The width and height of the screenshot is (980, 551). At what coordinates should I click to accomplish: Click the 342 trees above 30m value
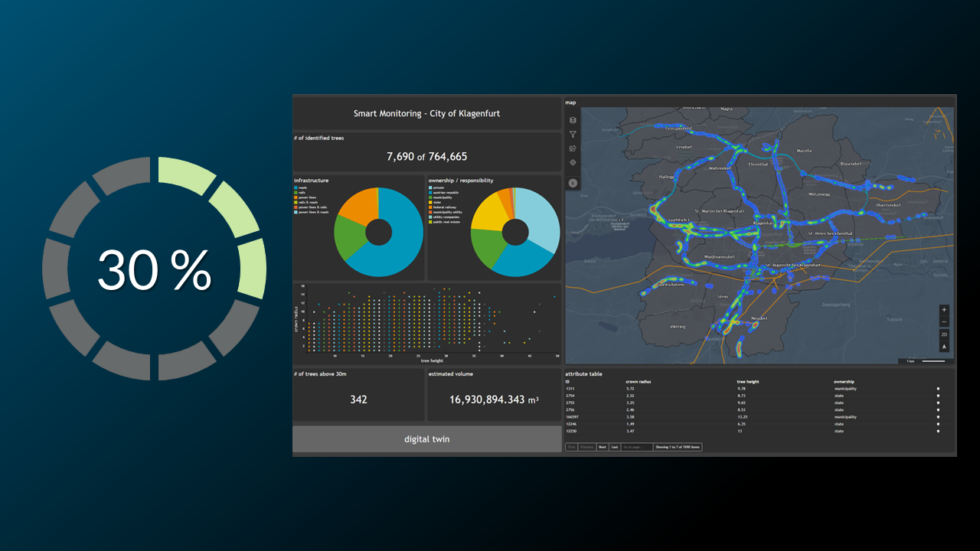[x=358, y=399]
